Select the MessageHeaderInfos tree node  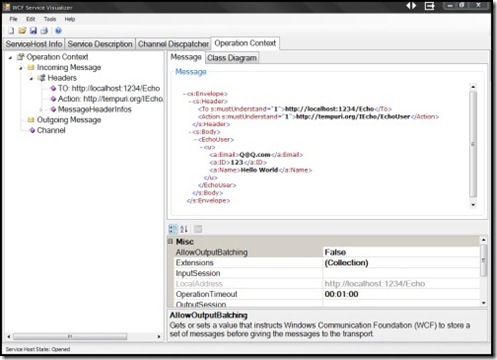tap(94, 109)
